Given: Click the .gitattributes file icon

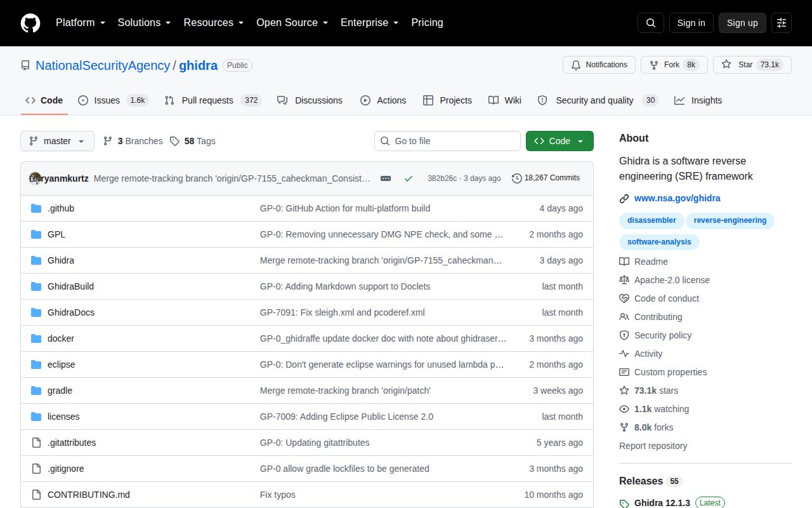Looking at the screenshot, I should pyautogui.click(x=36, y=443).
